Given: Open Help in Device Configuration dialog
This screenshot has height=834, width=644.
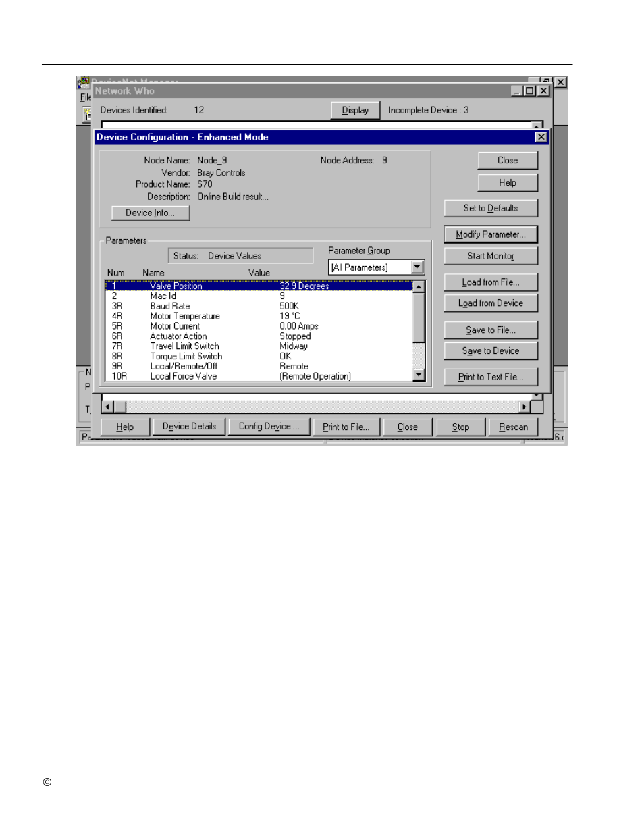Looking at the screenshot, I should pos(508,183).
